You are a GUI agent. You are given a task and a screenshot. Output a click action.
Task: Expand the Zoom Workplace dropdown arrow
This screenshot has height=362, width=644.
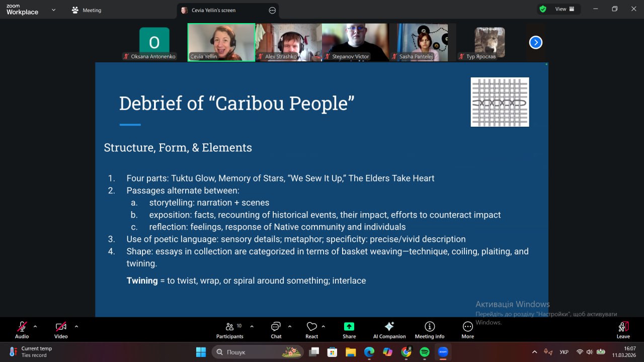tap(53, 10)
